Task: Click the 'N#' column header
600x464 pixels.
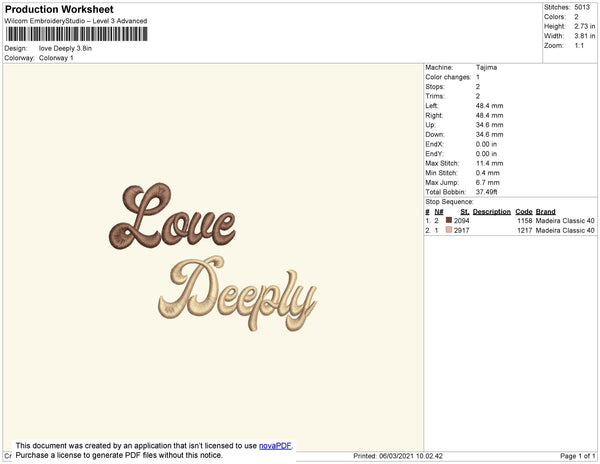Action: click(x=439, y=212)
